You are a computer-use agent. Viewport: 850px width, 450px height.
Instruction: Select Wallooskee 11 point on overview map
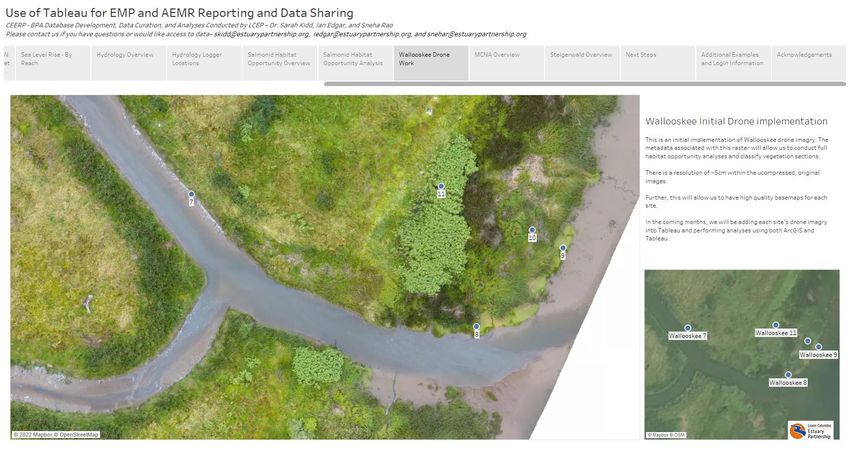(776, 325)
